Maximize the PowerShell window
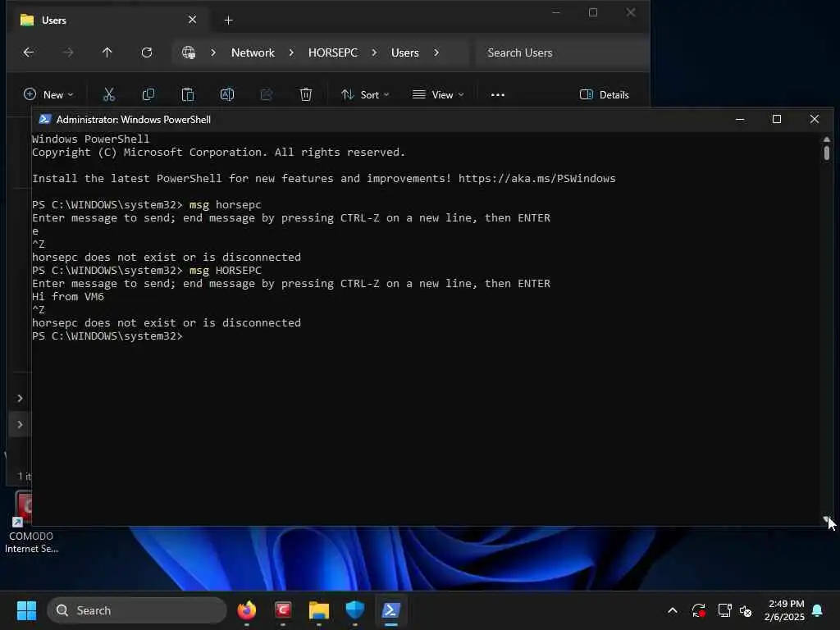Screen dimensions: 840x630 [x=777, y=119]
